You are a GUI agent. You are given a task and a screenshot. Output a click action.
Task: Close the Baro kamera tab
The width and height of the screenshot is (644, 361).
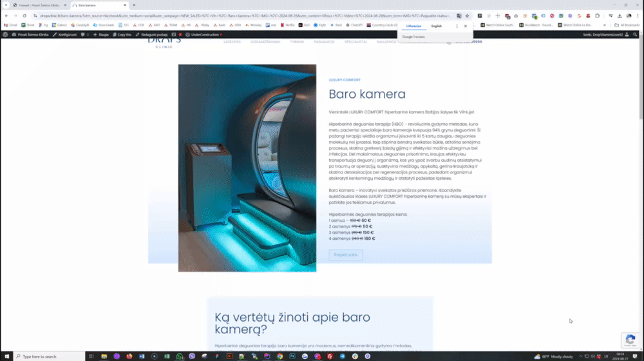pyautogui.click(x=125, y=5)
